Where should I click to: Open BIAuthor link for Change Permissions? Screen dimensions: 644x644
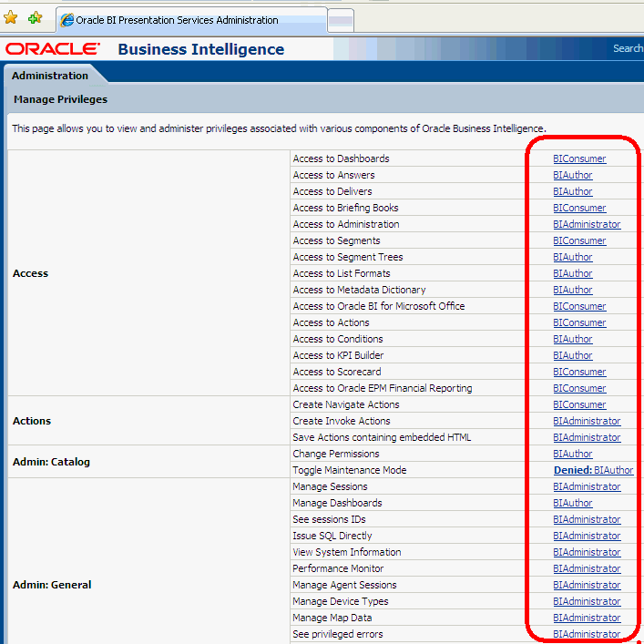click(x=573, y=454)
